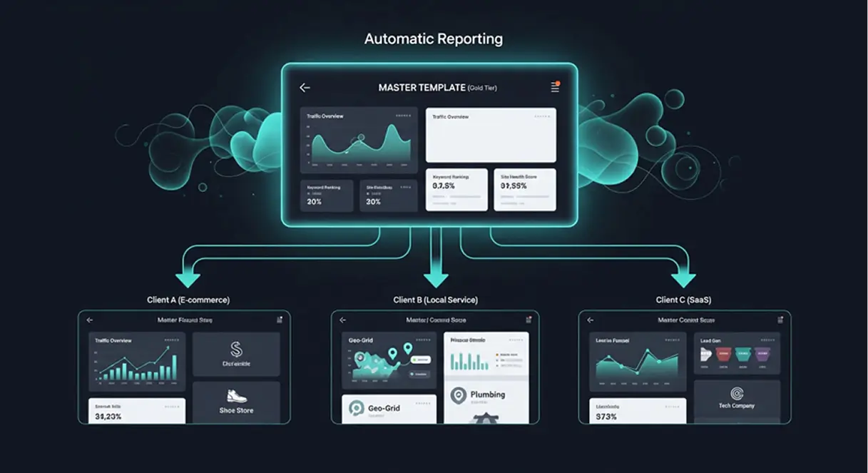This screenshot has height=473, width=868.
Task: Open the notification badge icon on Client B header
Action: 528,320
